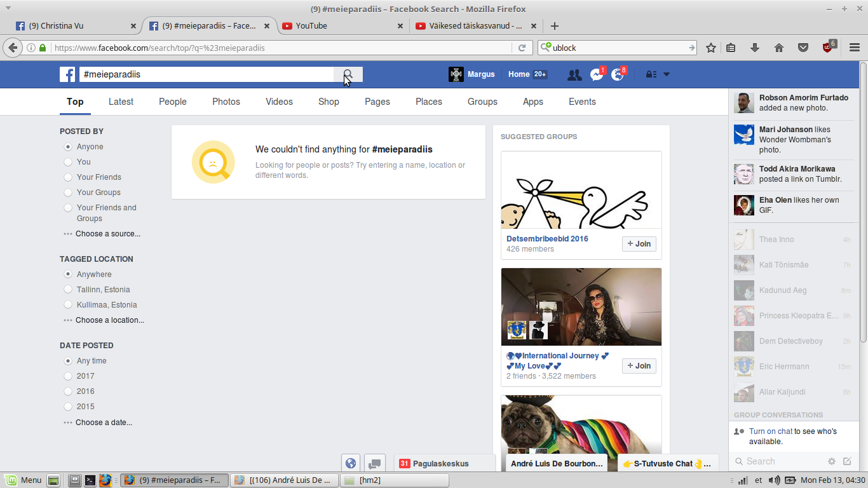This screenshot has width=868, height=488.
Task: Switch to the Events tab
Action: click(582, 102)
